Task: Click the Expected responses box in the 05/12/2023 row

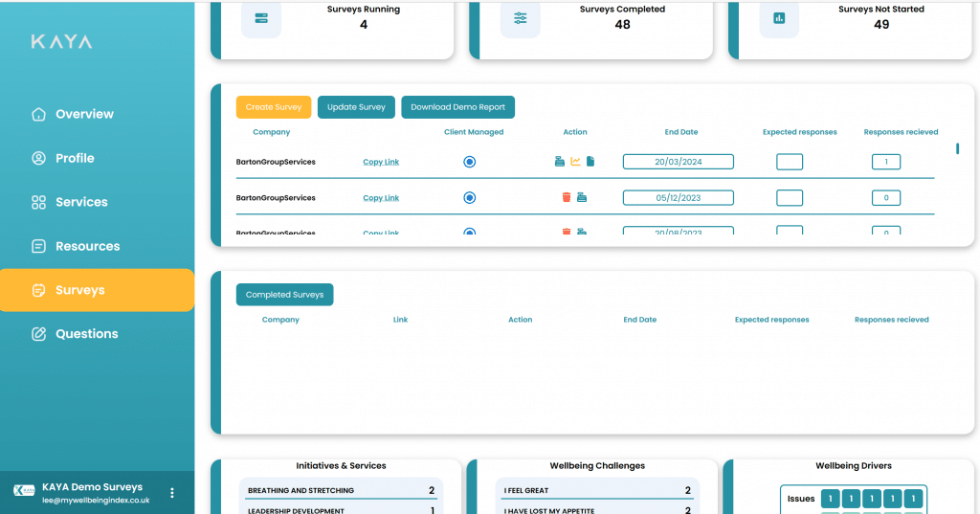Action: tap(790, 198)
